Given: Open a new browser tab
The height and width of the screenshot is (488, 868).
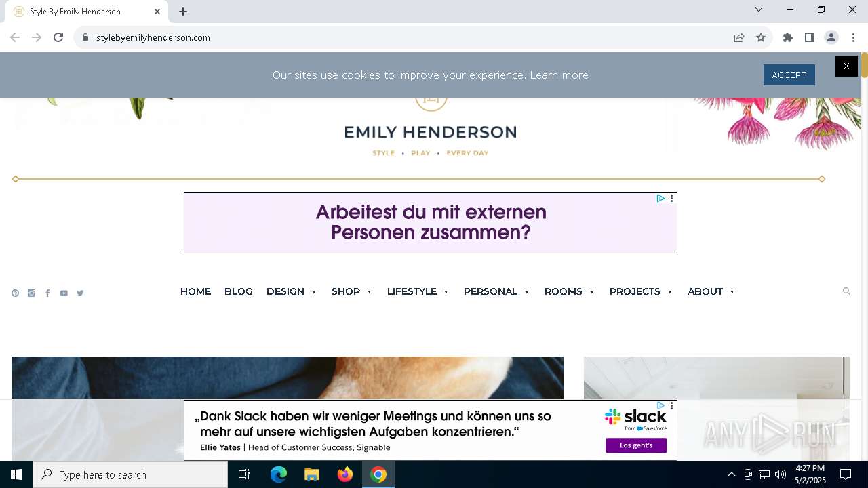Looking at the screenshot, I should click(x=183, y=12).
